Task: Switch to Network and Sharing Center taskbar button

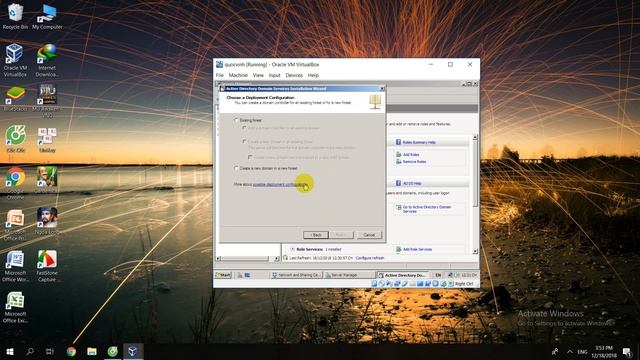Action: [297, 275]
